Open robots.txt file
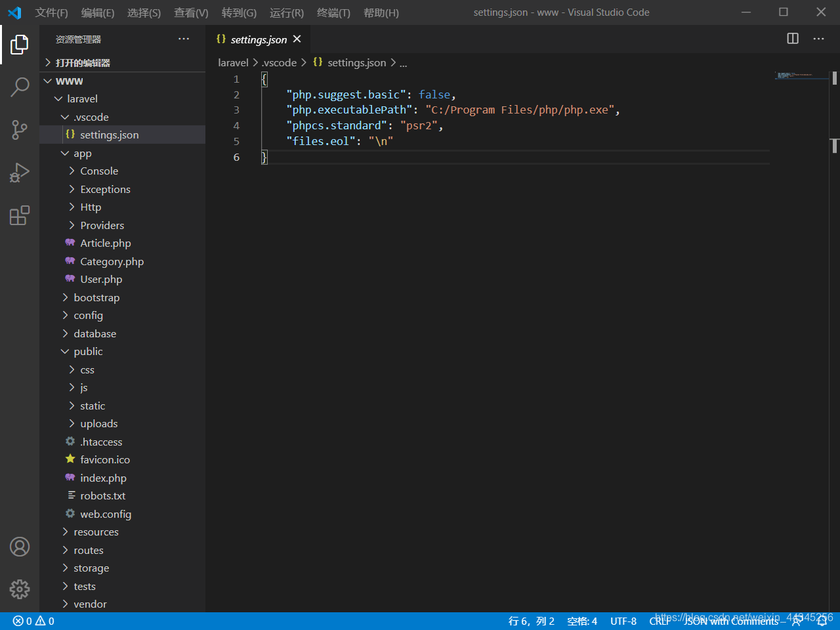840x630 pixels. tap(122, 495)
